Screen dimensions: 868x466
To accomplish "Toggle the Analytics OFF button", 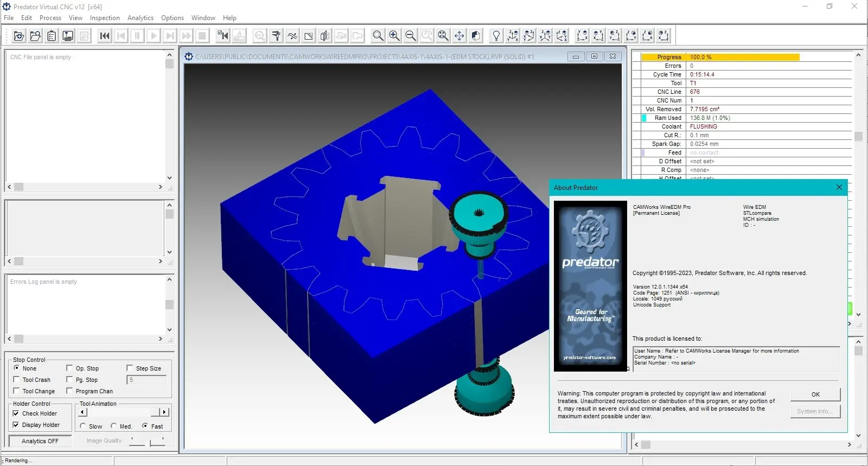I will (x=40, y=441).
